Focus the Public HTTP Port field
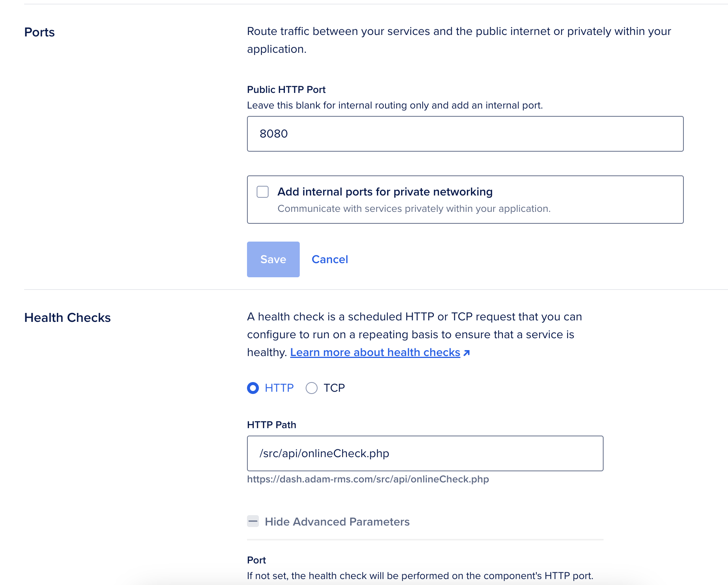Screen dimensions: 728x585 point(465,134)
